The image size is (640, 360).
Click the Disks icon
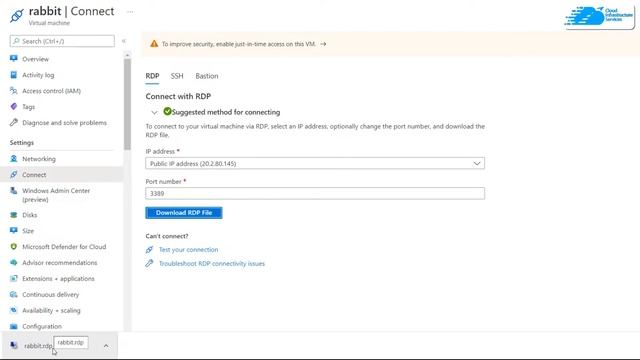point(13,215)
